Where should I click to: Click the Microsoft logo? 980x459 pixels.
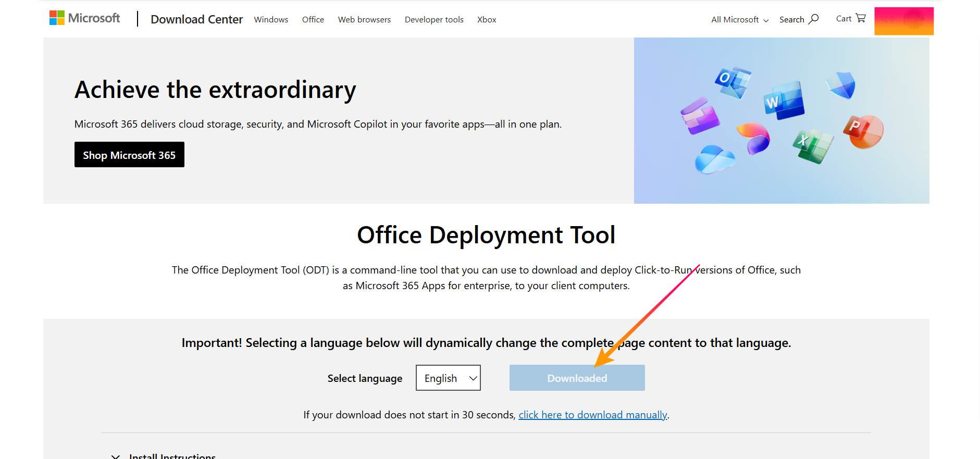click(x=84, y=18)
